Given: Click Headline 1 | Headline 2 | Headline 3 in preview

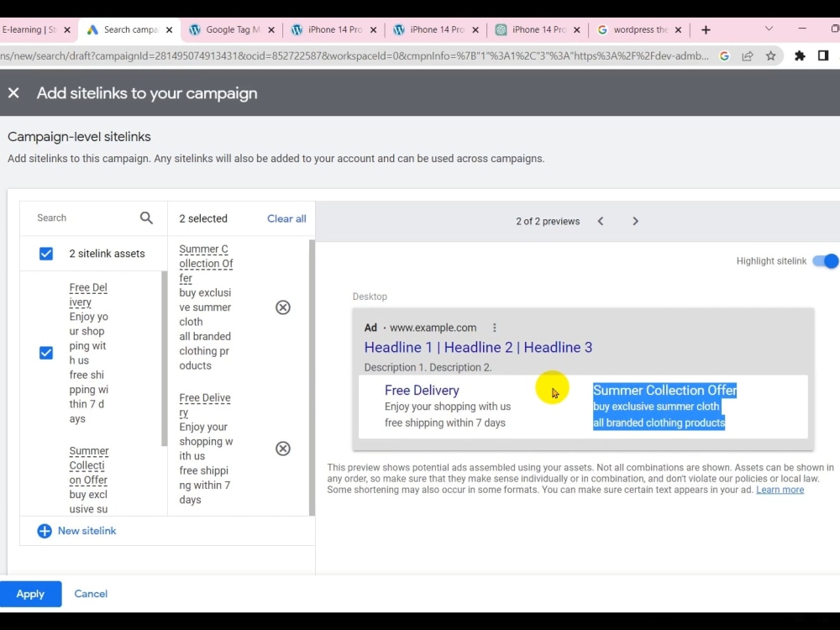Looking at the screenshot, I should tap(478, 347).
